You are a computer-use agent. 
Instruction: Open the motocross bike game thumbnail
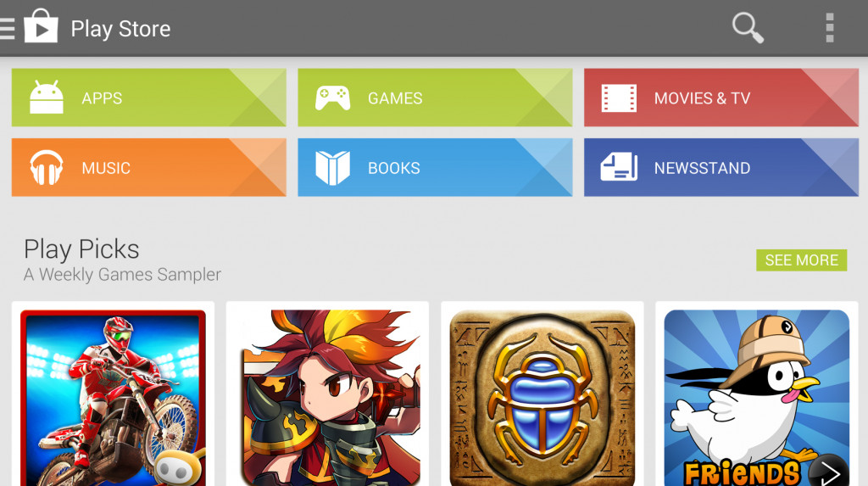(x=113, y=397)
